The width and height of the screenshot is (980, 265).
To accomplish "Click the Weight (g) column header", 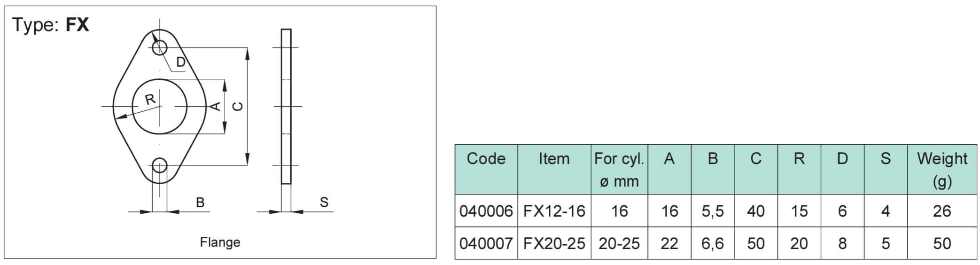I will tap(942, 170).
